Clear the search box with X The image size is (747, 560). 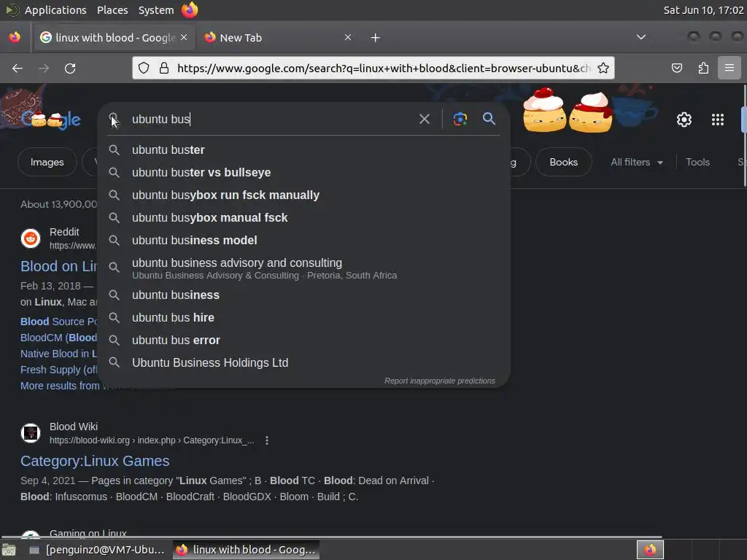click(424, 119)
